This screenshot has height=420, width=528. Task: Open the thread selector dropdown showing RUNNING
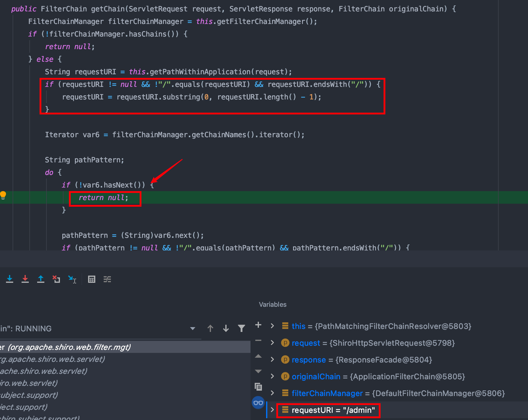point(193,329)
